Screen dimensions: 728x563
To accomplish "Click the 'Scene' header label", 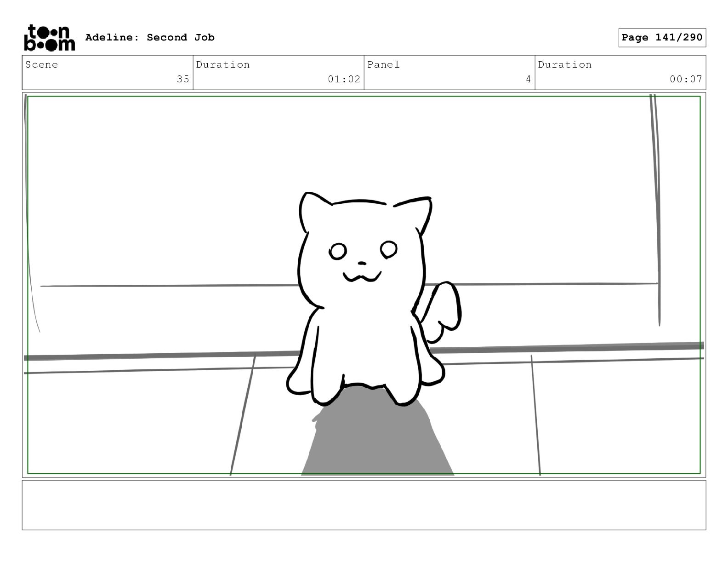I will pos(41,64).
